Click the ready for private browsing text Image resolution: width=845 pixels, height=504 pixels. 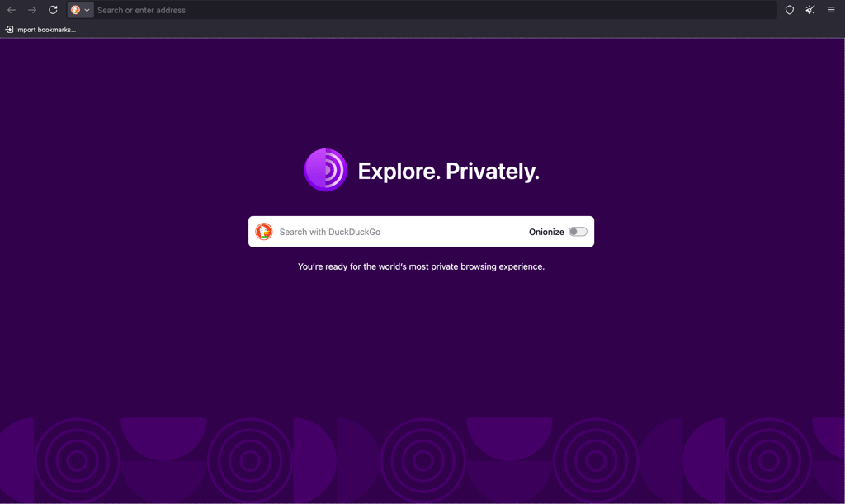coord(421,266)
